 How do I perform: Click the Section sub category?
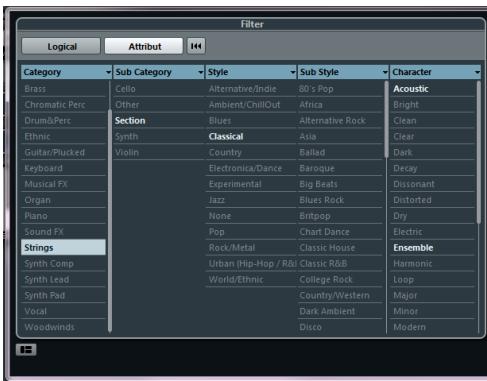click(x=159, y=121)
